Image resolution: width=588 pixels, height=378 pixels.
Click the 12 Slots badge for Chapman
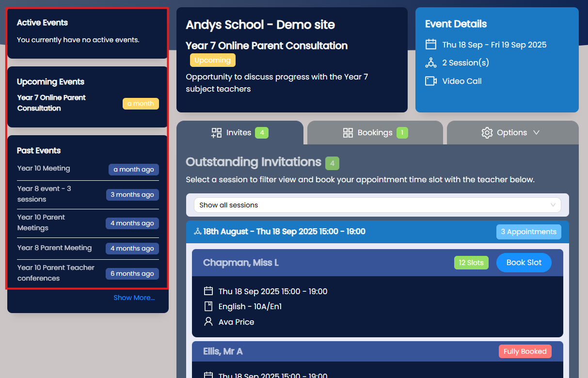click(x=471, y=263)
